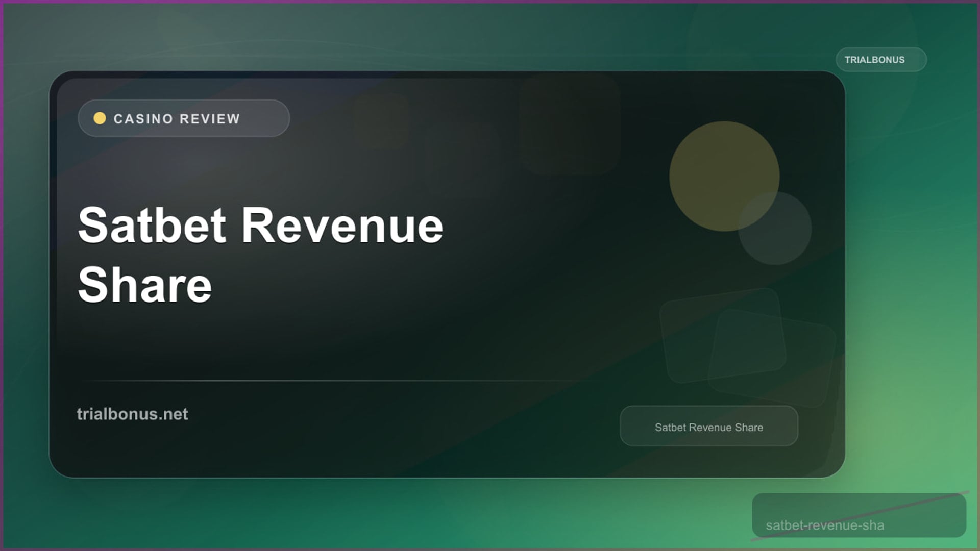Open the trialbonus.net link
The height and width of the screenshot is (551, 980).
tap(132, 414)
